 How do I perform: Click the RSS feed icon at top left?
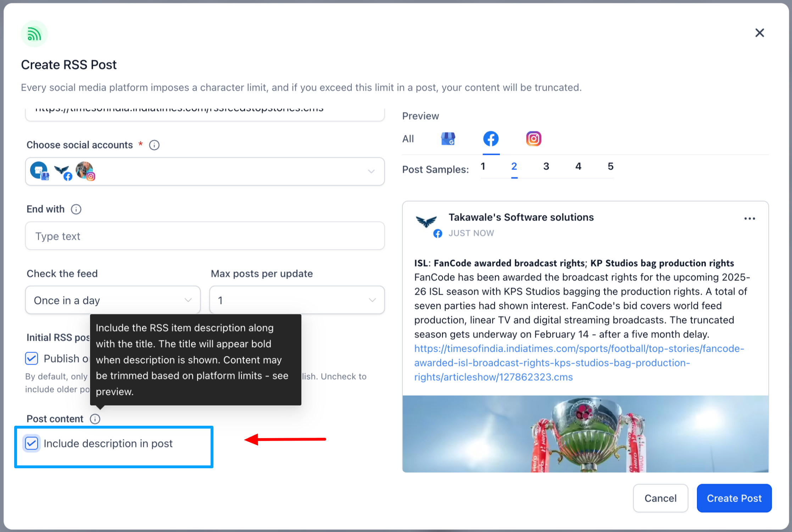(x=34, y=33)
